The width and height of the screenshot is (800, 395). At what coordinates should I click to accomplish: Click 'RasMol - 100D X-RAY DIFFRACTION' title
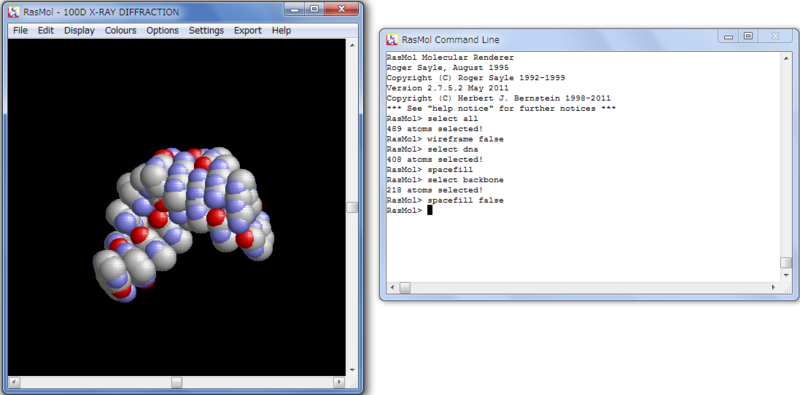pyautogui.click(x=101, y=12)
